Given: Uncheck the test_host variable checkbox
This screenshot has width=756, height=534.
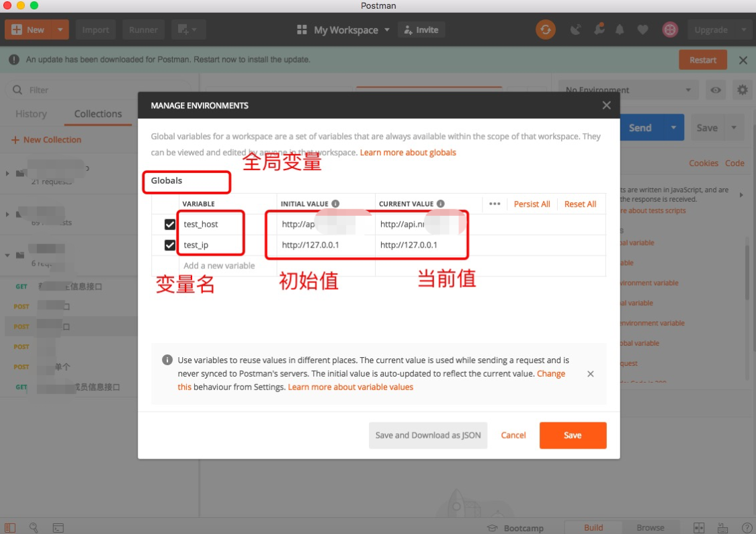Looking at the screenshot, I should pyautogui.click(x=170, y=225).
